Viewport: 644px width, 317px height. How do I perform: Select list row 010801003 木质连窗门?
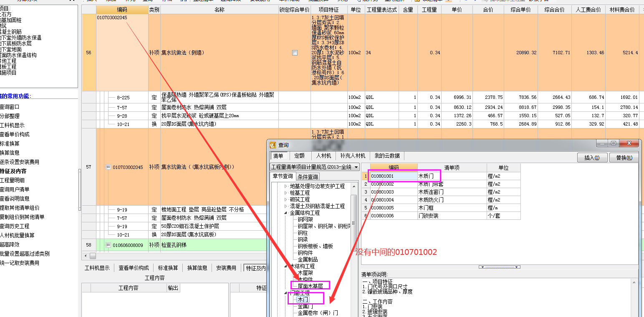coord(441,192)
